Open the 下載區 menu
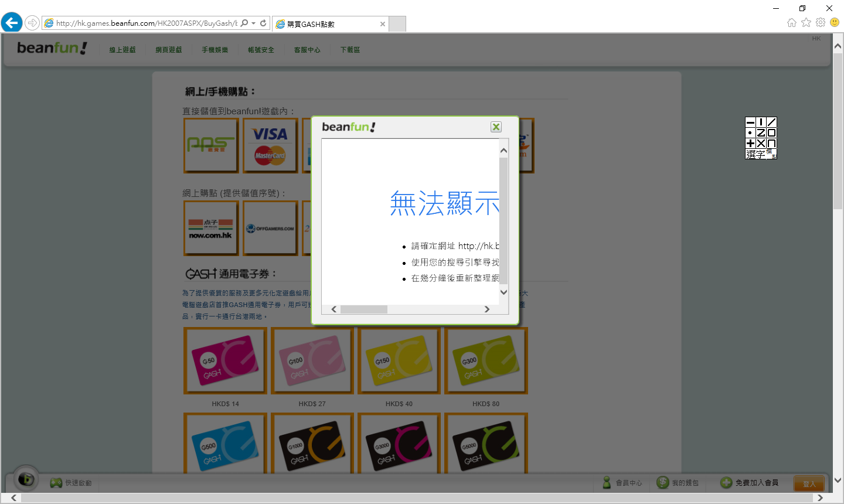This screenshot has width=844, height=504. tap(350, 50)
